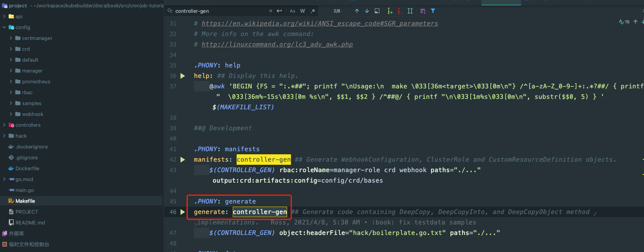Run the generate target gutter icon
Viewport: 644px width, 252px height.
[x=183, y=212]
